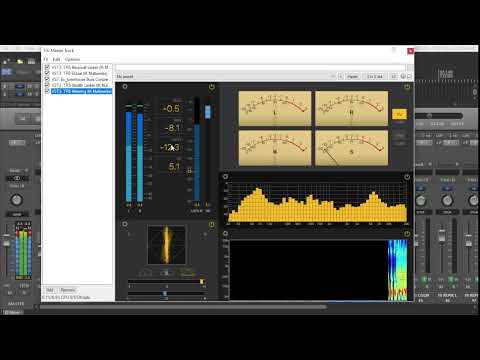The width and height of the screenshot is (480, 360).
Task: Toggle checkbox of TR5 EQual plugin
Action: point(47,73)
